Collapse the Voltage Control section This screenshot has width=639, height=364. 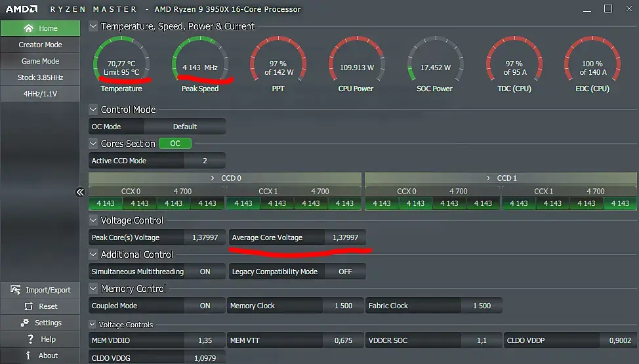pyautogui.click(x=93, y=220)
